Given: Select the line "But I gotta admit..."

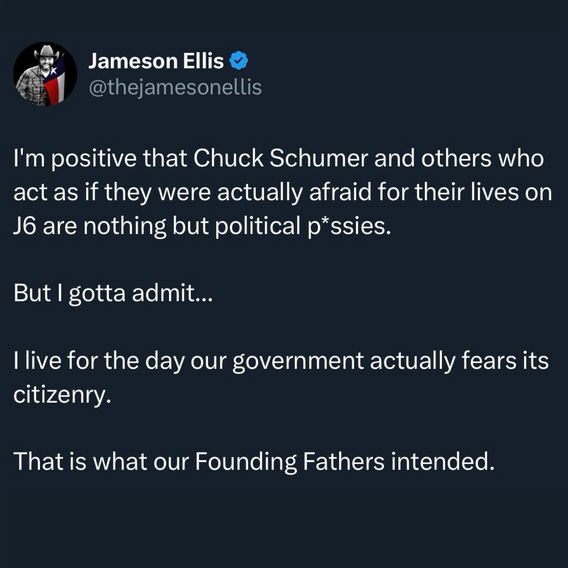Looking at the screenshot, I should point(114,294).
